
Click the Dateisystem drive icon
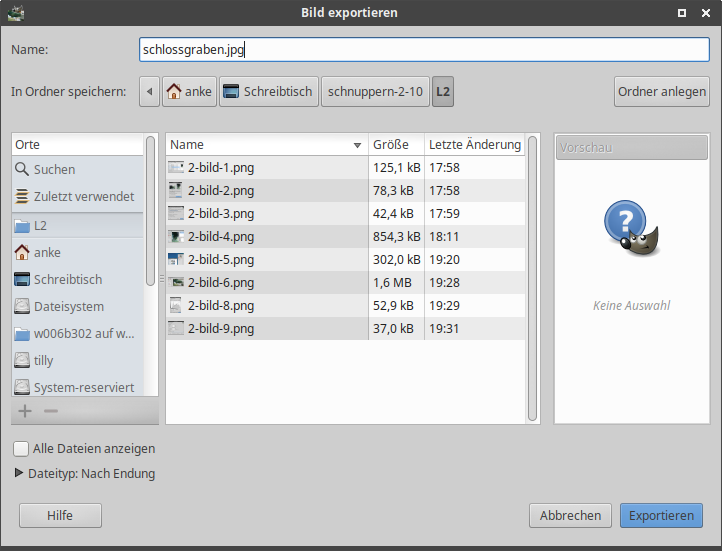click(22, 306)
